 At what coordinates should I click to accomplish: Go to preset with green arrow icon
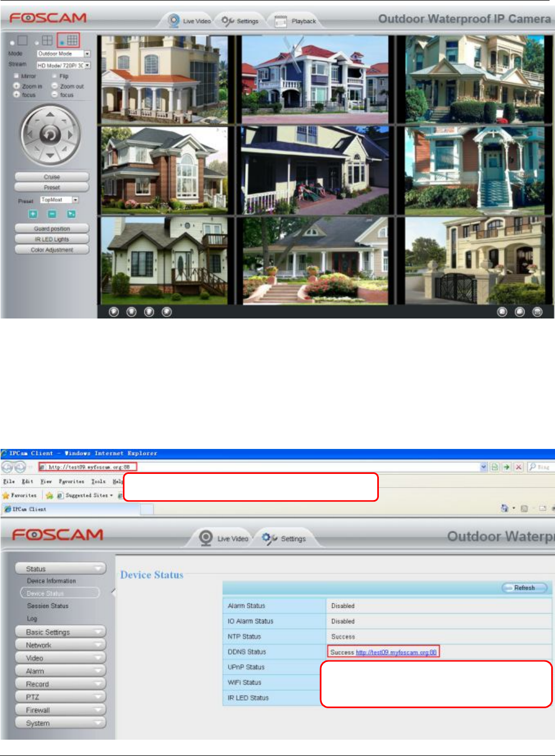pos(71,214)
